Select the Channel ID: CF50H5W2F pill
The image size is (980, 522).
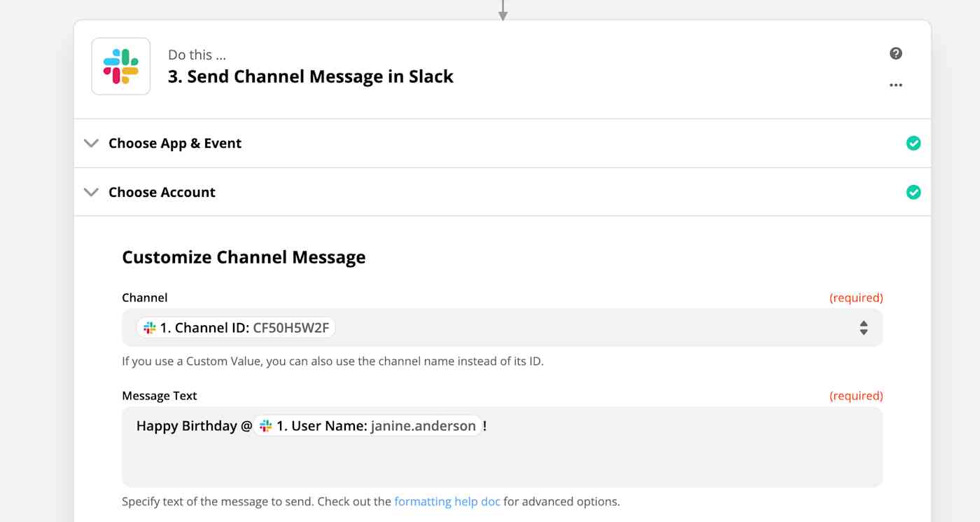pos(238,327)
